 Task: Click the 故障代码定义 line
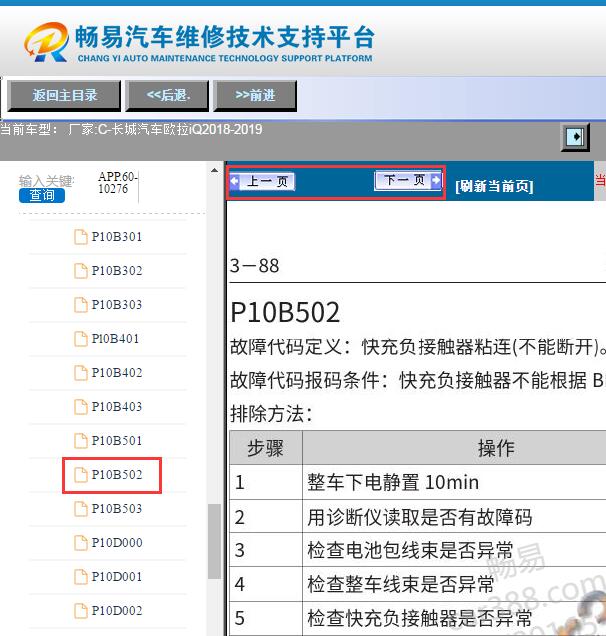coord(418,347)
